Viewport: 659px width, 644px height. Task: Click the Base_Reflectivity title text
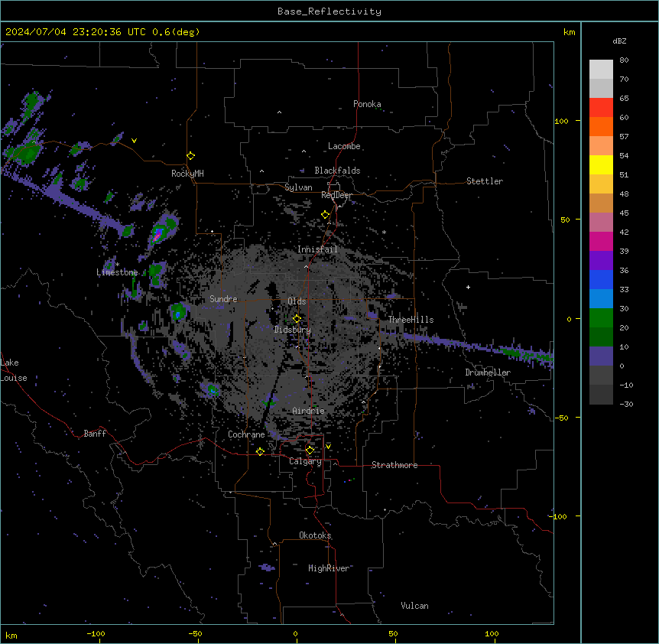click(x=329, y=11)
